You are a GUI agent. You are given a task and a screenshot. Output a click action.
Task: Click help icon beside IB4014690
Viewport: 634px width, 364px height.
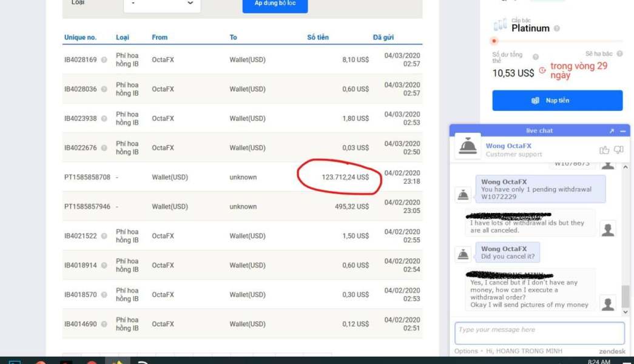click(x=104, y=324)
